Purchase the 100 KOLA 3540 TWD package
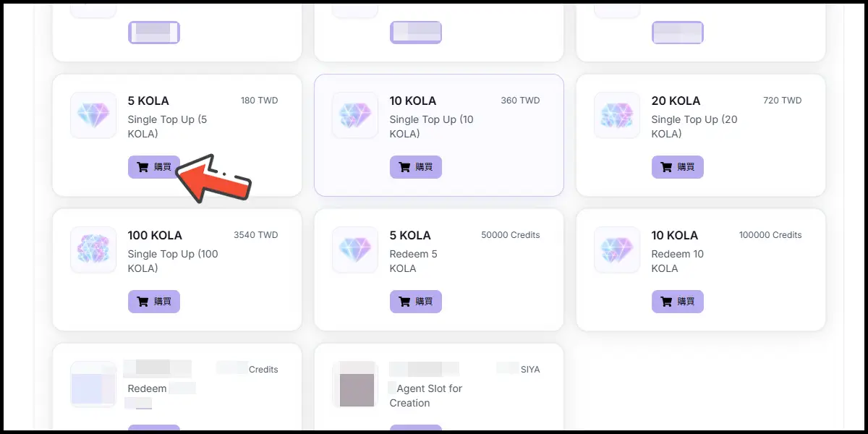Image resolution: width=868 pixels, height=434 pixels. tap(154, 302)
